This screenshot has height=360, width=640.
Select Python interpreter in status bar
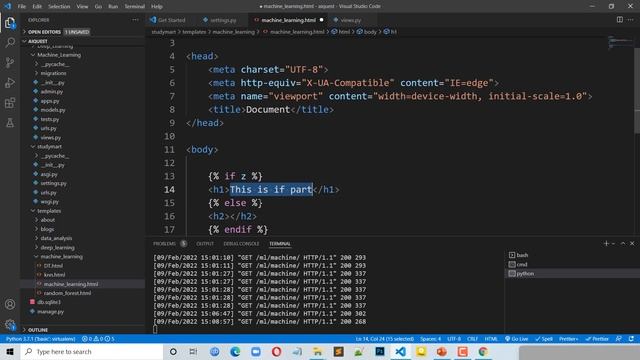pos(40,339)
